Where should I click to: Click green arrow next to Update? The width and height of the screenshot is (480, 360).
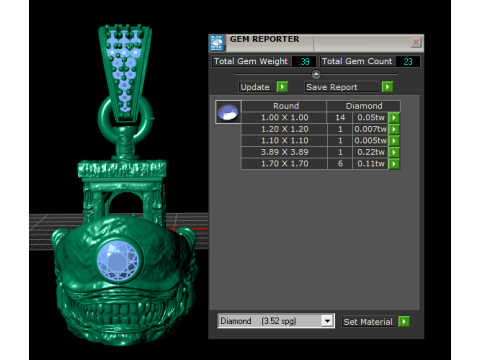[x=282, y=87]
